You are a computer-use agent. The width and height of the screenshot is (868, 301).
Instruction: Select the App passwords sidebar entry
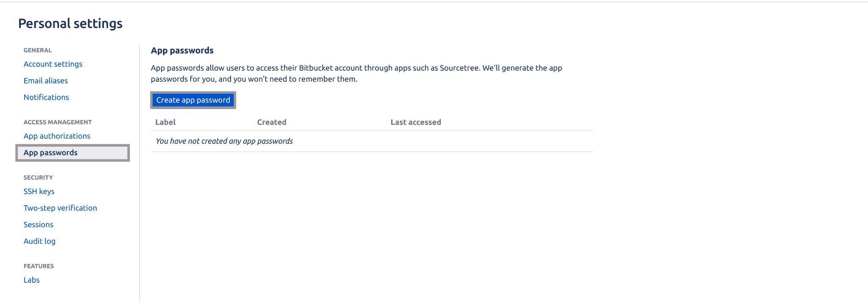point(50,152)
